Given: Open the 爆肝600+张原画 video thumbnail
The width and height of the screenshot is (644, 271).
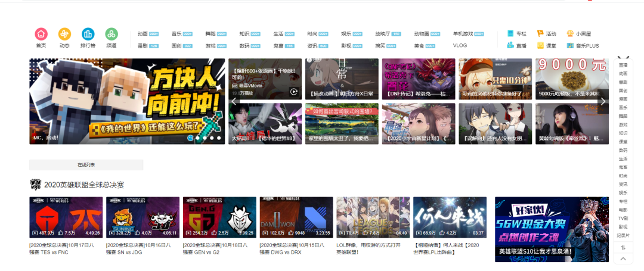Looking at the screenshot, I should 265,79.
